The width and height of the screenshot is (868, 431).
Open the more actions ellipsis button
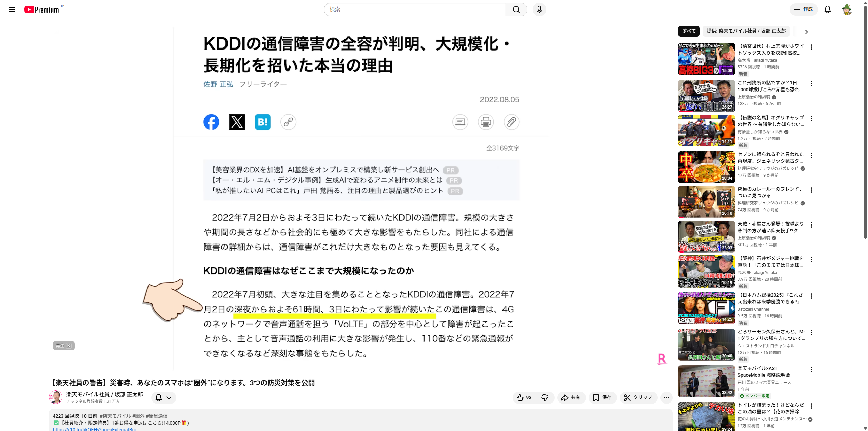click(x=666, y=397)
